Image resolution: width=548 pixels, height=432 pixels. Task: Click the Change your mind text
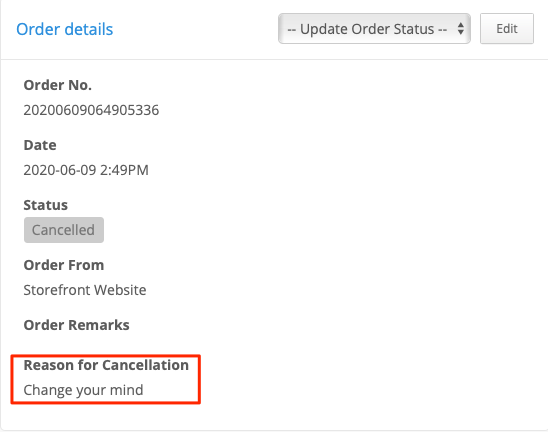click(x=83, y=390)
